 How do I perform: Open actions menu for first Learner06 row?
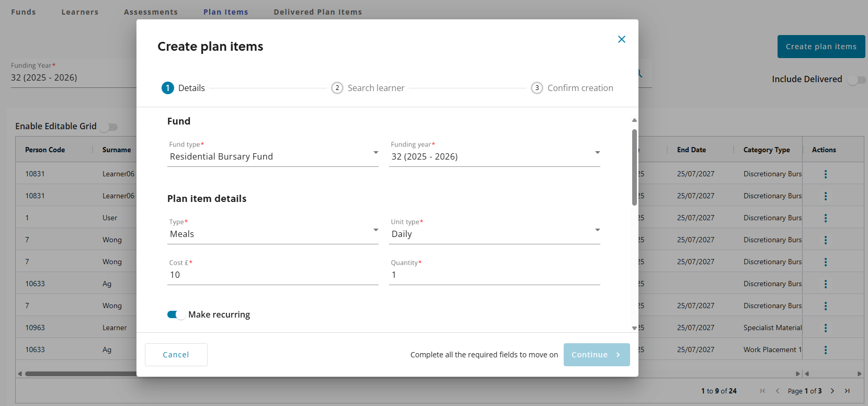coord(825,174)
